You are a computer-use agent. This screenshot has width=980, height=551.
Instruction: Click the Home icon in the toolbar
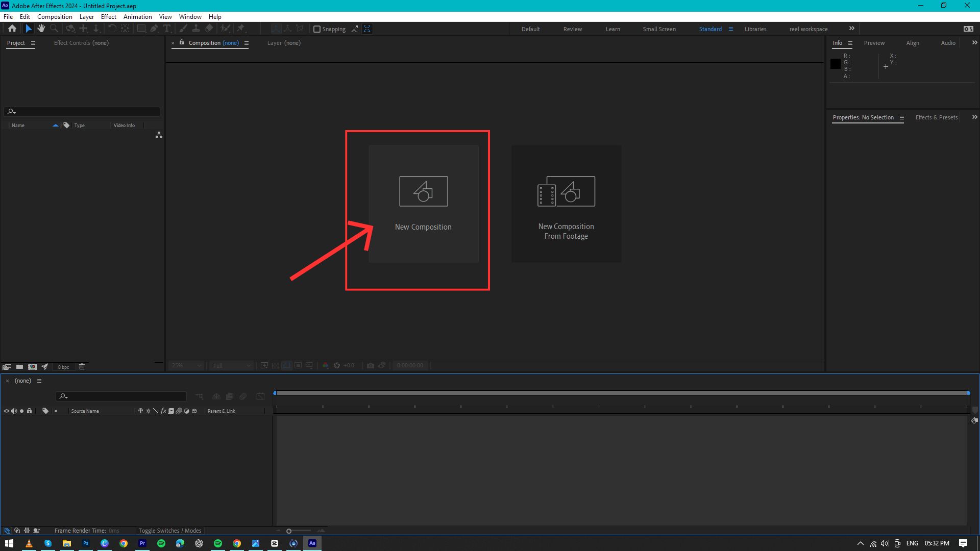point(12,29)
